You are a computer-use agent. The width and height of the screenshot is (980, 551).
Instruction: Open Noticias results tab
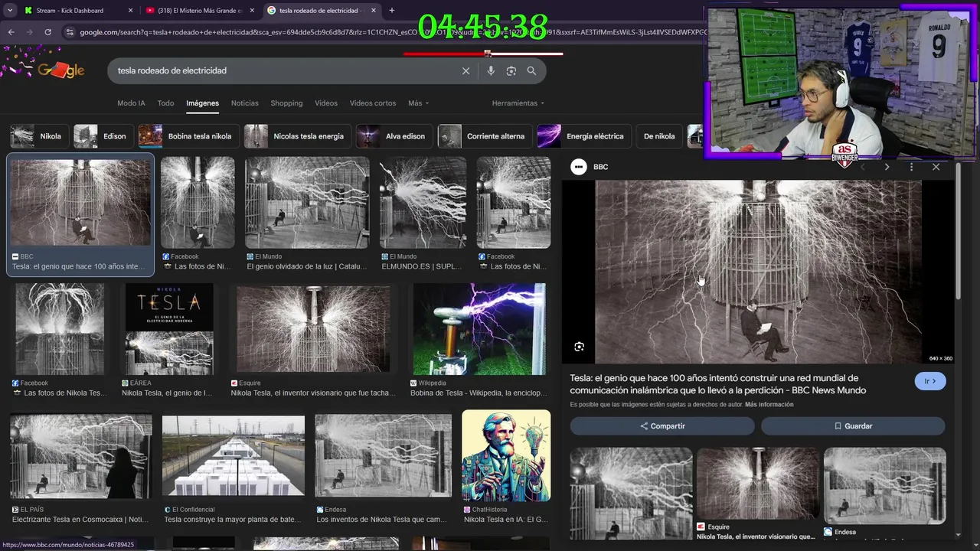click(245, 103)
